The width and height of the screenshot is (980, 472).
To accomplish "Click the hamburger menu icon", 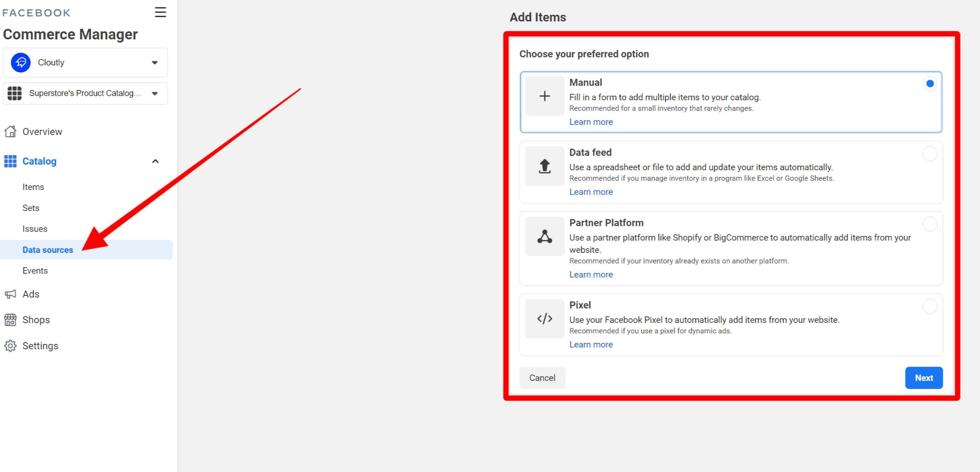I will (160, 12).
